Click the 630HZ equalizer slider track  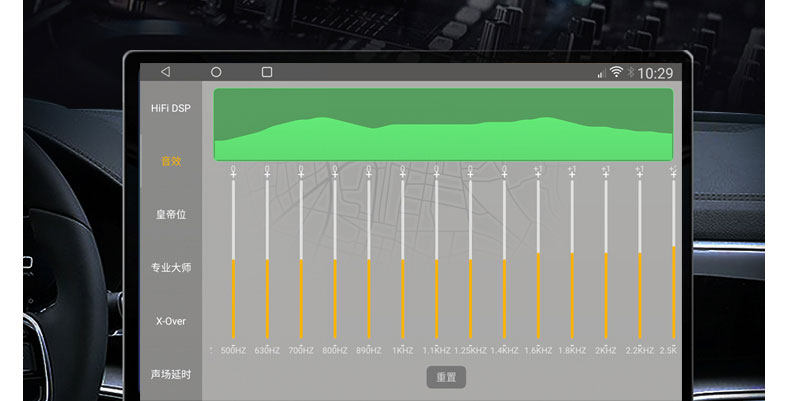267,259
